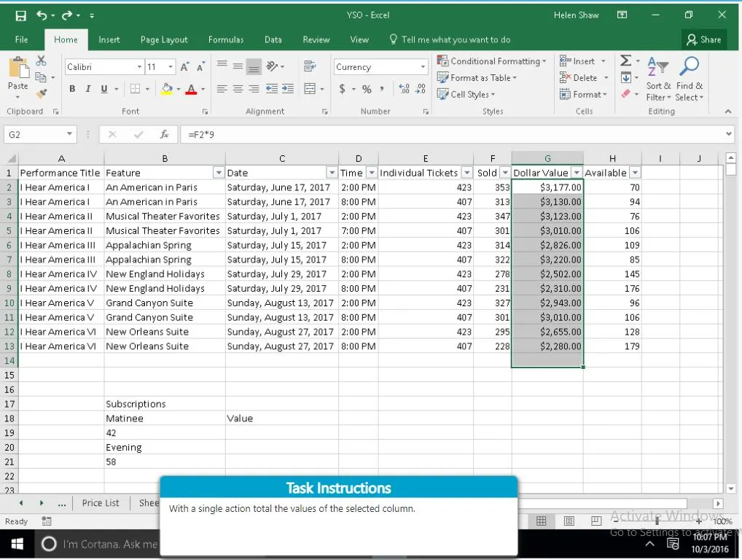Viewport: 742px width, 560px height.
Task: Switch to the Price List sheet tab
Action: [101, 502]
